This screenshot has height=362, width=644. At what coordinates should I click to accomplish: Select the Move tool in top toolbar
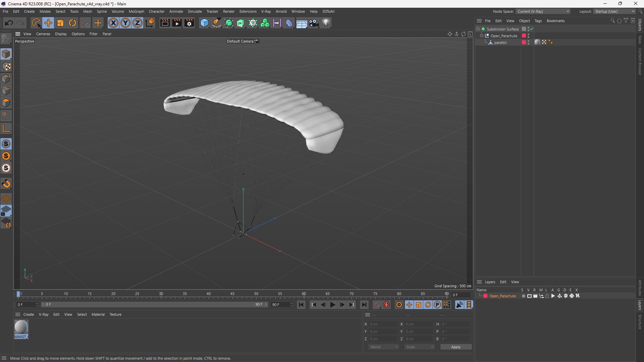(x=48, y=23)
